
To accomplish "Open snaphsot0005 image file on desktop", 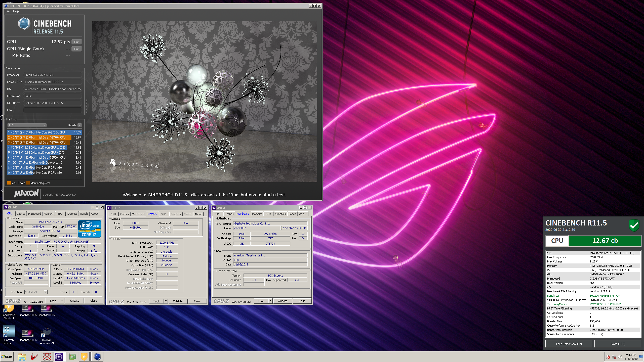I will coord(28,311).
